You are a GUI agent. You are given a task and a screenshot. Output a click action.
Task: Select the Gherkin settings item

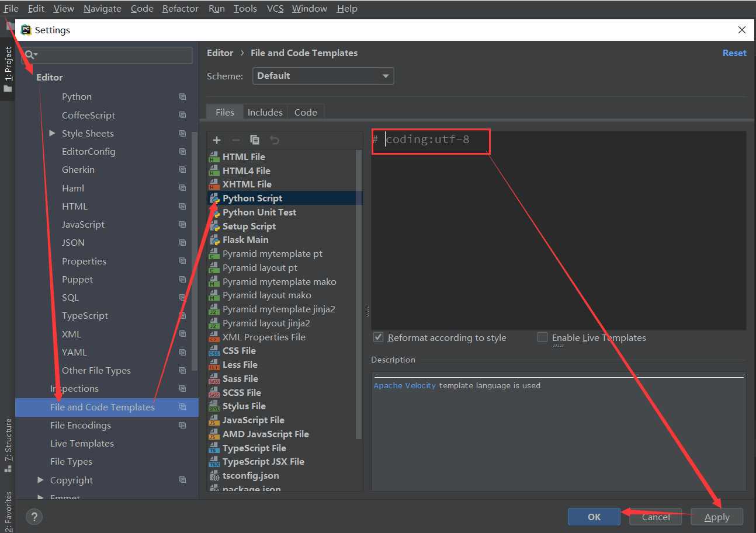click(78, 170)
